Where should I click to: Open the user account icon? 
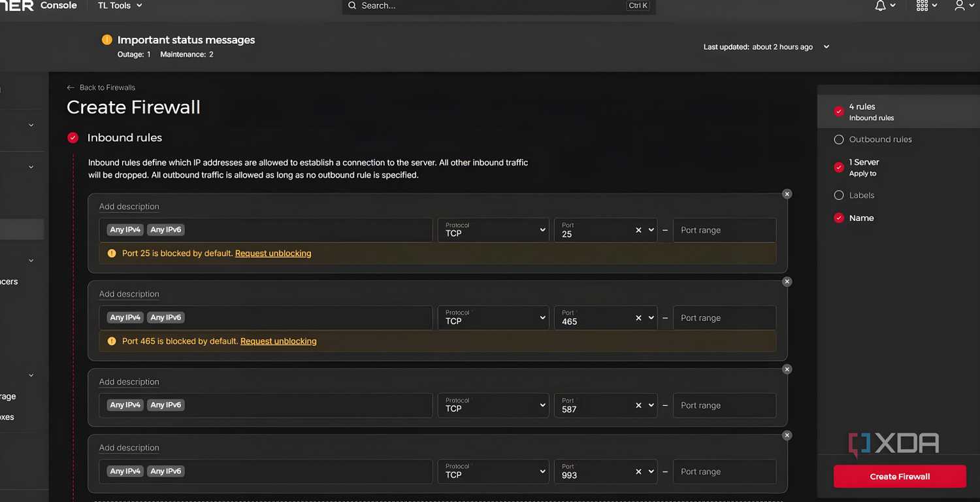pos(960,6)
